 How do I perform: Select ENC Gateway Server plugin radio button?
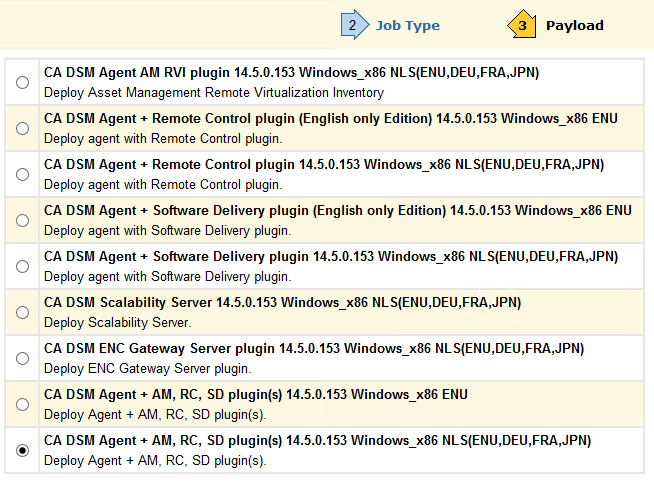point(23,359)
